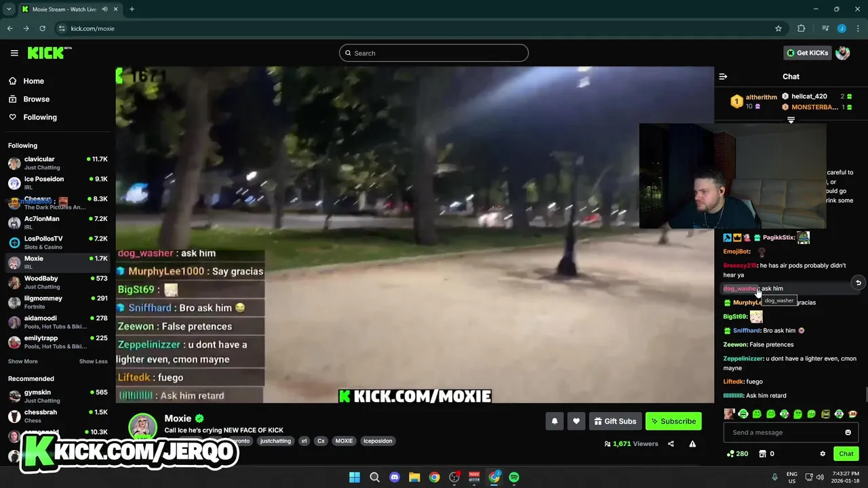Bookmark this page with the star
Viewport: 868px width, 488px height.
pyautogui.click(x=778, y=28)
